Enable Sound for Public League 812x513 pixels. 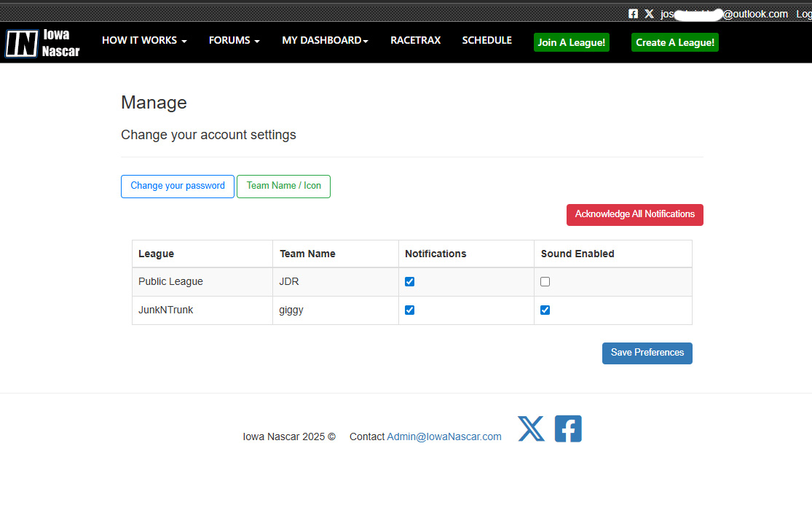click(545, 282)
